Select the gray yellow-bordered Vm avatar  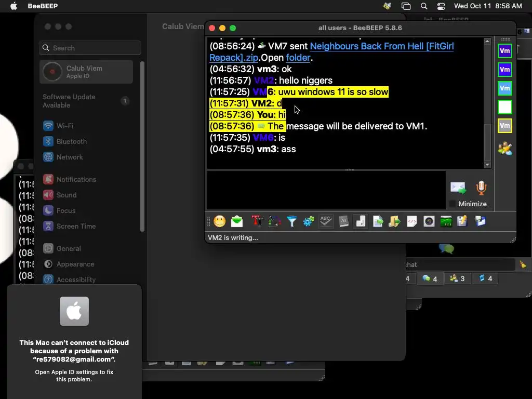coord(505,126)
